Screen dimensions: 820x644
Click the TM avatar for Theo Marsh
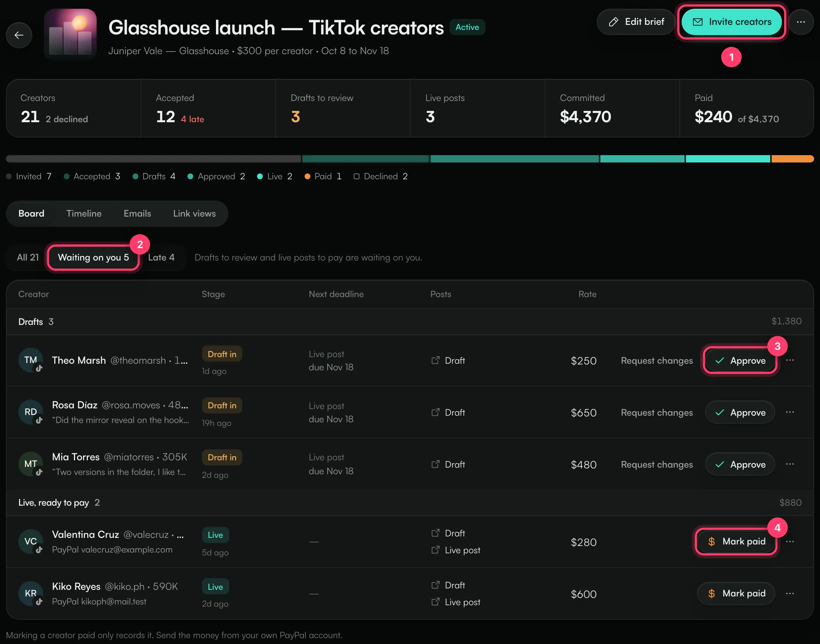[x=31, y=360]
